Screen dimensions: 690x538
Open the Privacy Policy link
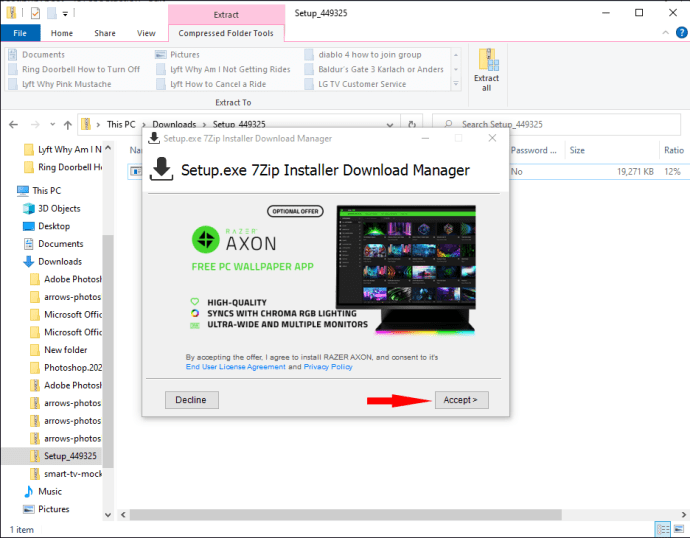coord(328,367)
